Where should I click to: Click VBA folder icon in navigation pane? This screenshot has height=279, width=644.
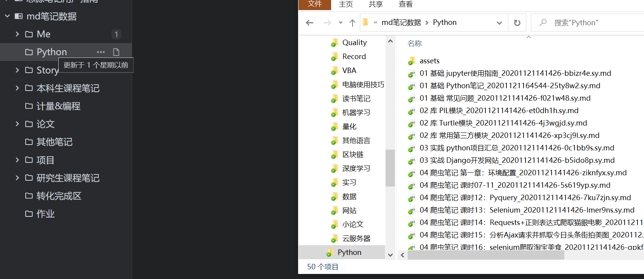pyautogui.click(x=334, y=71)
